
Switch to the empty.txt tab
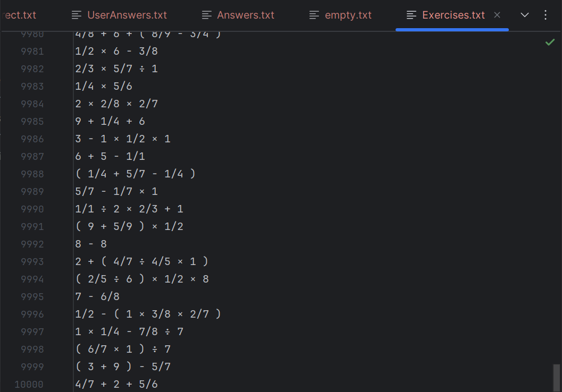[x=340, y=15]
